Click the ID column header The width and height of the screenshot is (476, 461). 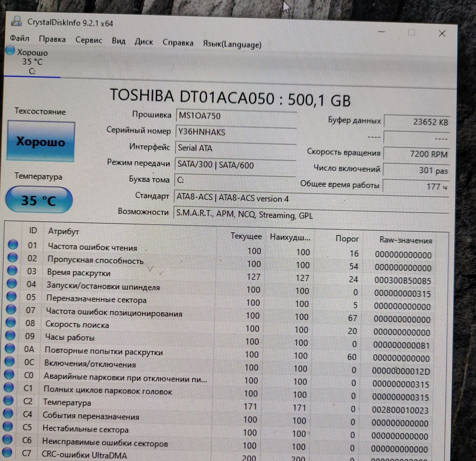click(33, 230)
